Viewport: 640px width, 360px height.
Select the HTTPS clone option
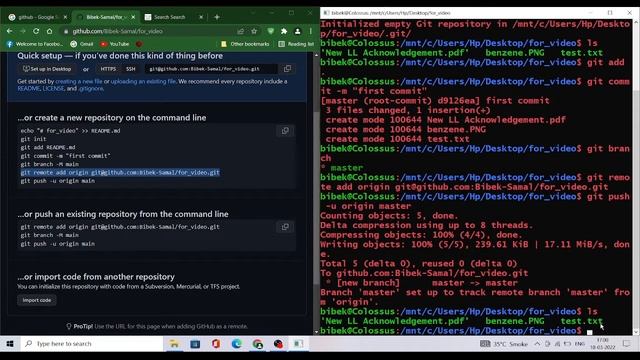pos(108,69)
